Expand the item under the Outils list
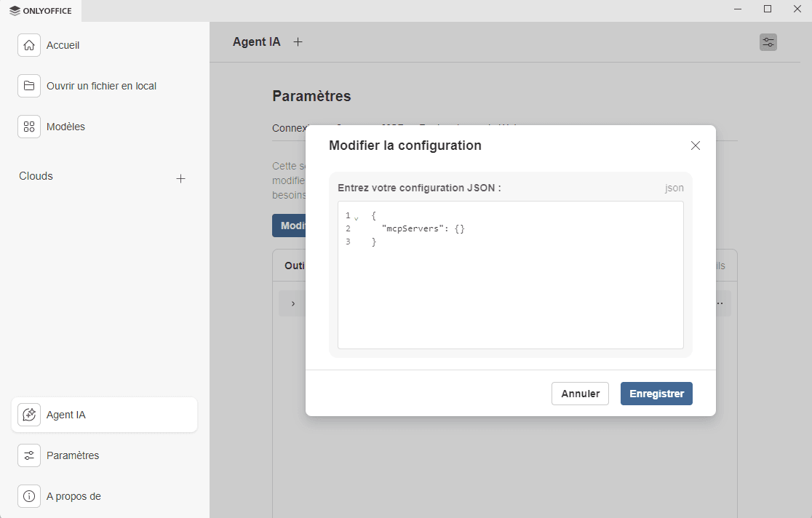This screenshot has width=812, height=518. (292, 303)
